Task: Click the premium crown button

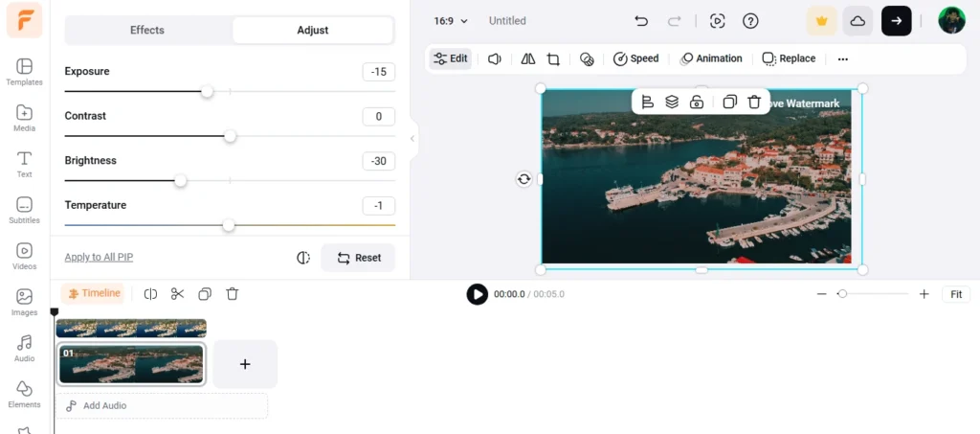Action: click(x=821, y=21)
